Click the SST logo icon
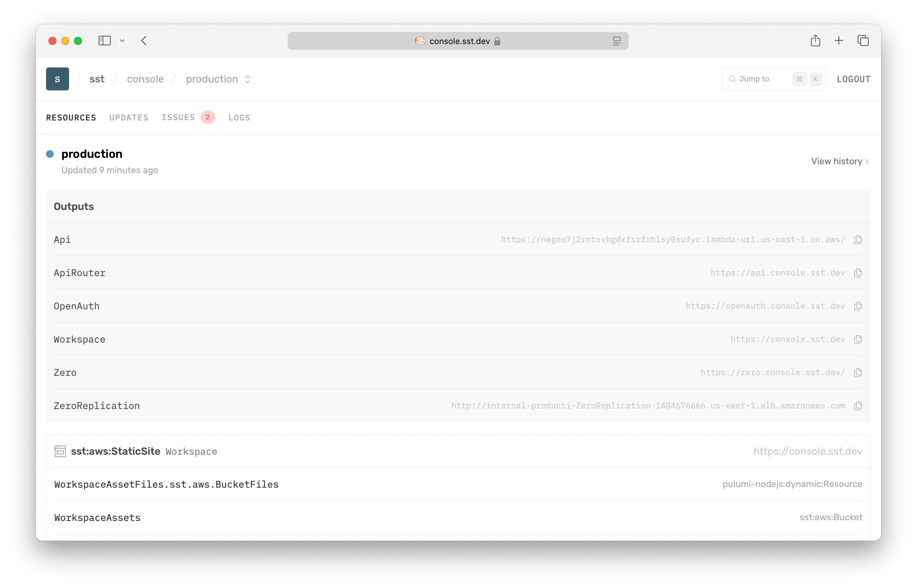The height and width of the screenshot is (588, 917). [x=58, y=79]
